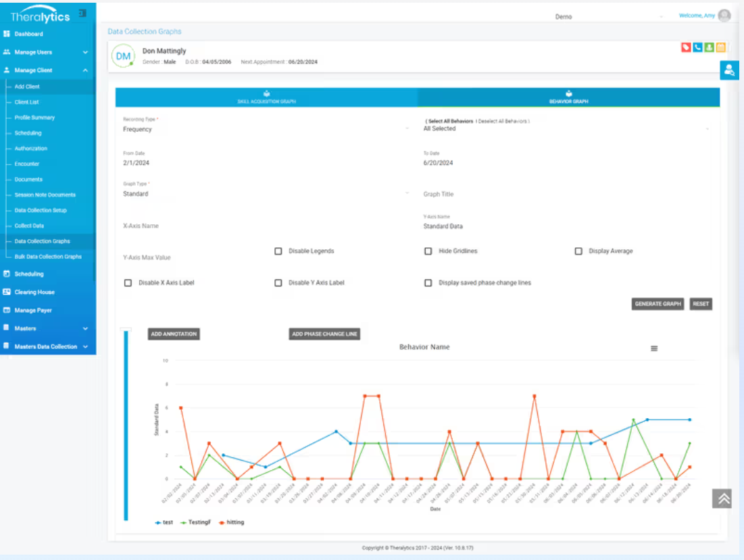This screenshot has height=560, width=744.
Task: Open Data Collection Setup in sidebar
Action: coord(41,210)
